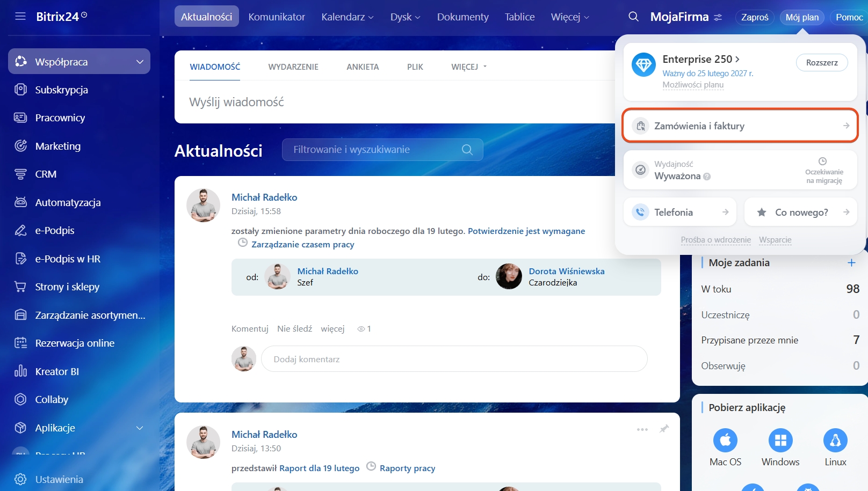Open Zamówienia i faktury menu item
868x491 pixels.
[x=740, y=126]
